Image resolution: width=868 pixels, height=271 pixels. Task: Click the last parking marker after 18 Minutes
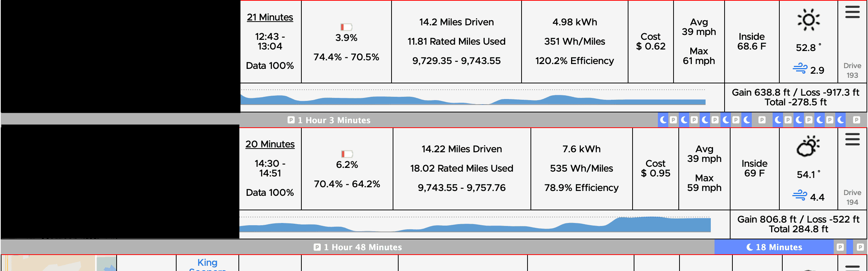click(x=860, y=247)
